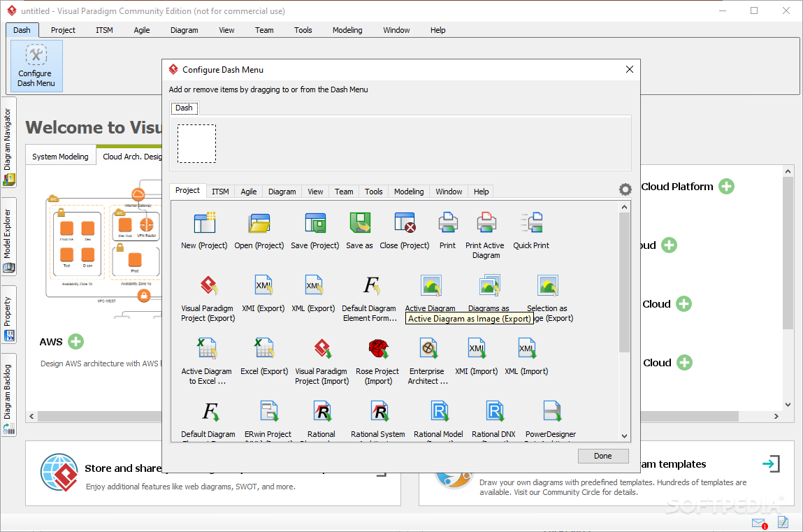
Task: Select the Print Active Diagram icon
Action: pyautogui.click(x=486, y=223)
